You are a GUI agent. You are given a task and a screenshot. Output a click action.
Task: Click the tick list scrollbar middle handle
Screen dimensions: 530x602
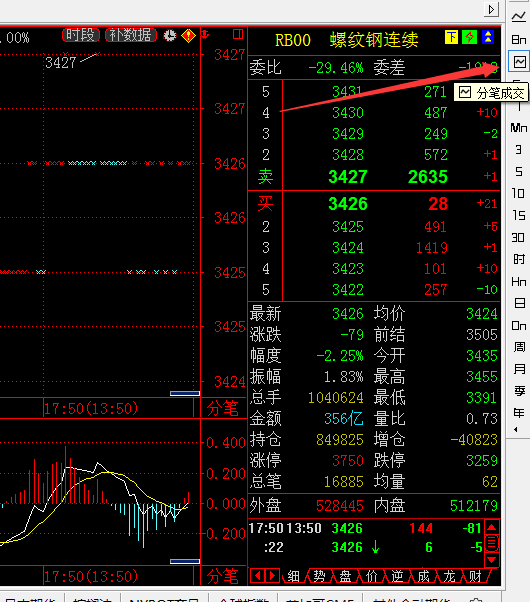(x=492, y=543)
